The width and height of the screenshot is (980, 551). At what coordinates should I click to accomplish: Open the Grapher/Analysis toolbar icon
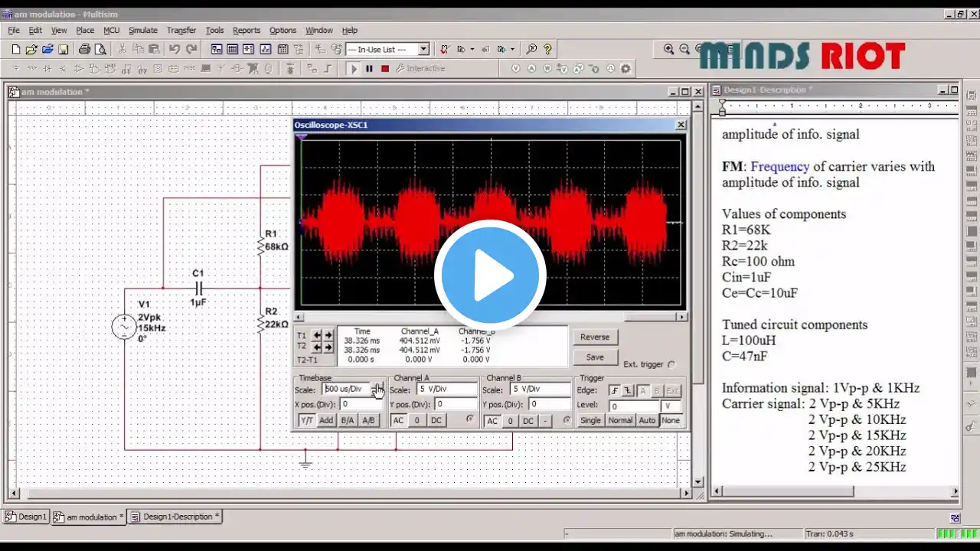click(x=265, y=49)
